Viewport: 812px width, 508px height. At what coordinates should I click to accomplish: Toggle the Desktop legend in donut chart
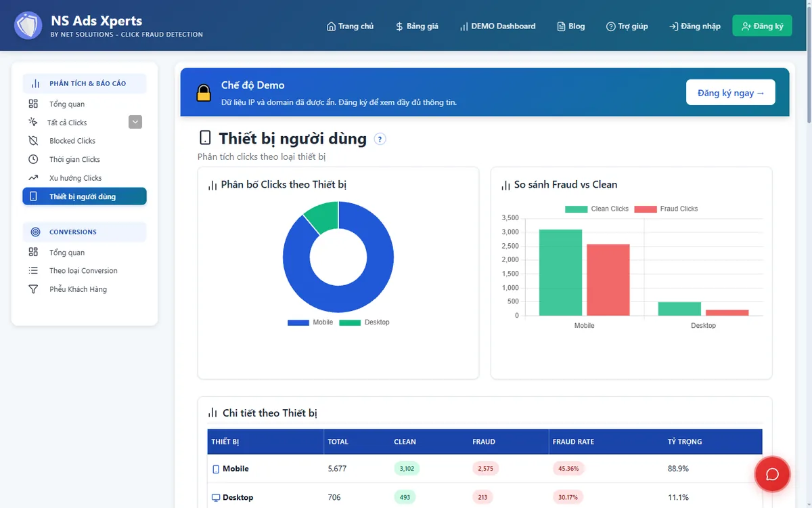coord(364,322)
